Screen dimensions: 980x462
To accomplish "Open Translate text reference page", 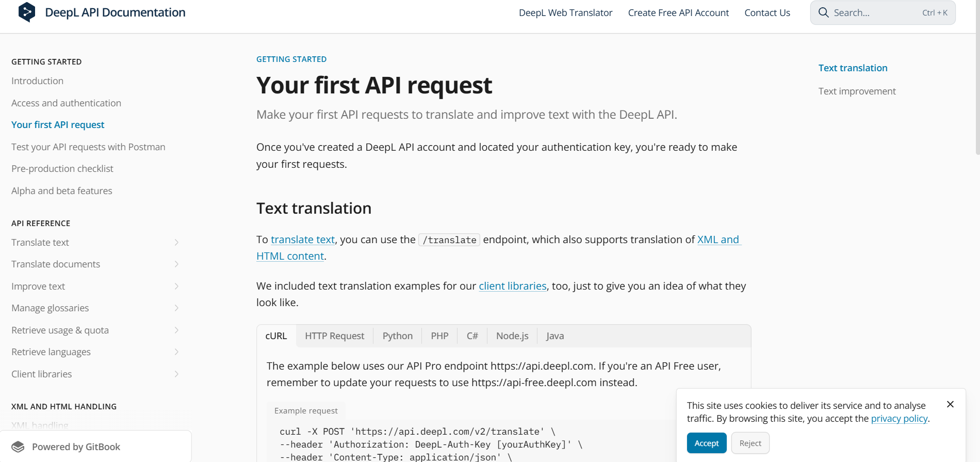I will (x=40, y=243).
